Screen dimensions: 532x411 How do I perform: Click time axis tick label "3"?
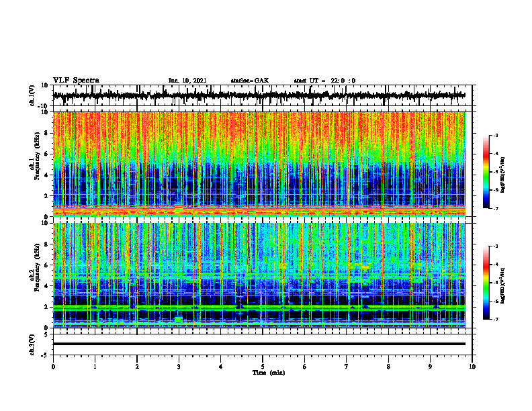(x=179, y=367)
